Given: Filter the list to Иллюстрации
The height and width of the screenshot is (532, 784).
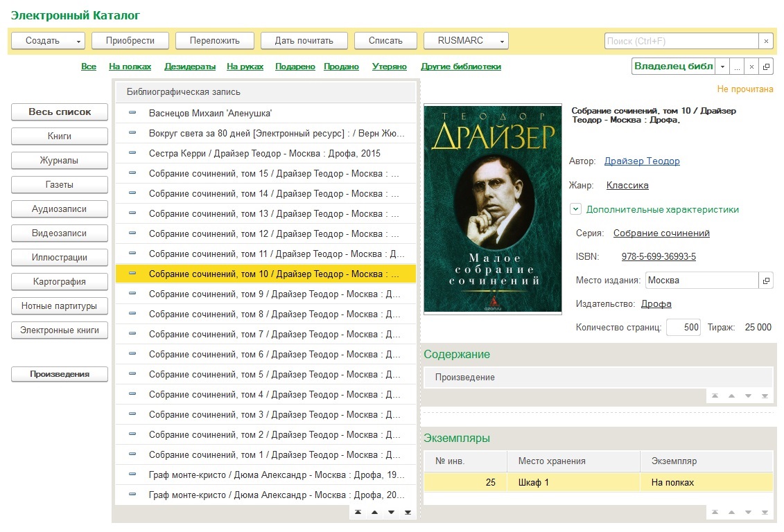Looking at the screenshot, I should pyautogui.click(x=60, y=257).
